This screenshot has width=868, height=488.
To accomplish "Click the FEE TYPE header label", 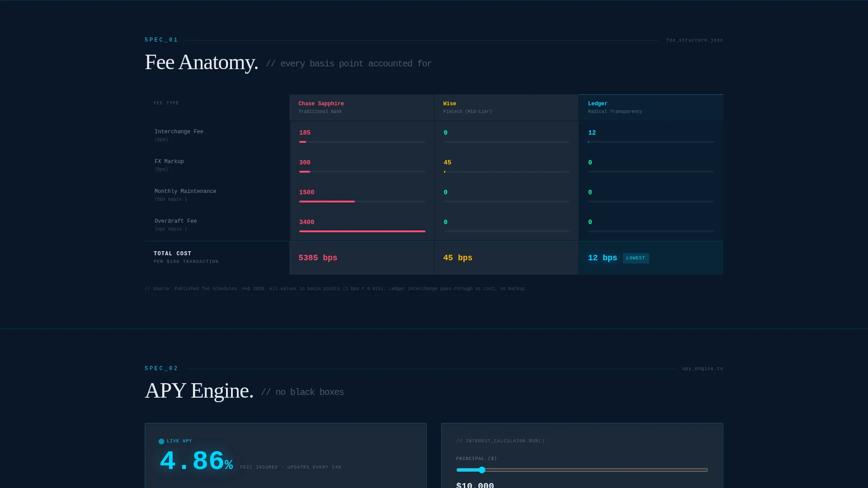I will (x=166, y=103).
